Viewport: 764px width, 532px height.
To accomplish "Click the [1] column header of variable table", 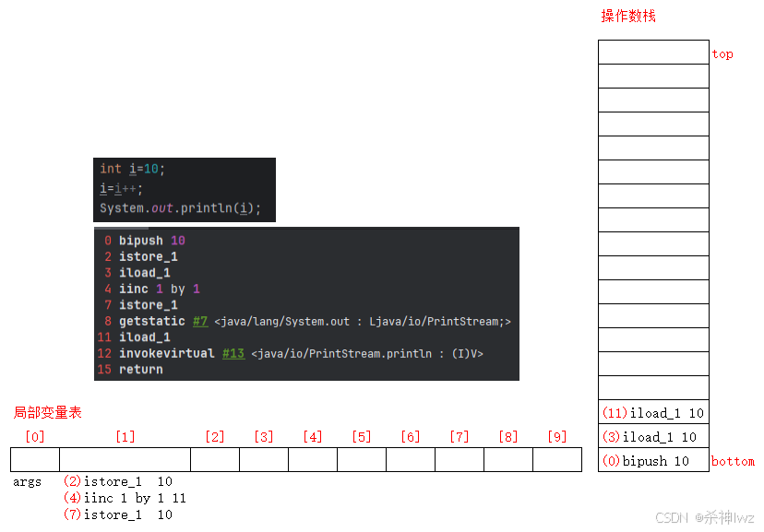I will click(x=125, y=436).
